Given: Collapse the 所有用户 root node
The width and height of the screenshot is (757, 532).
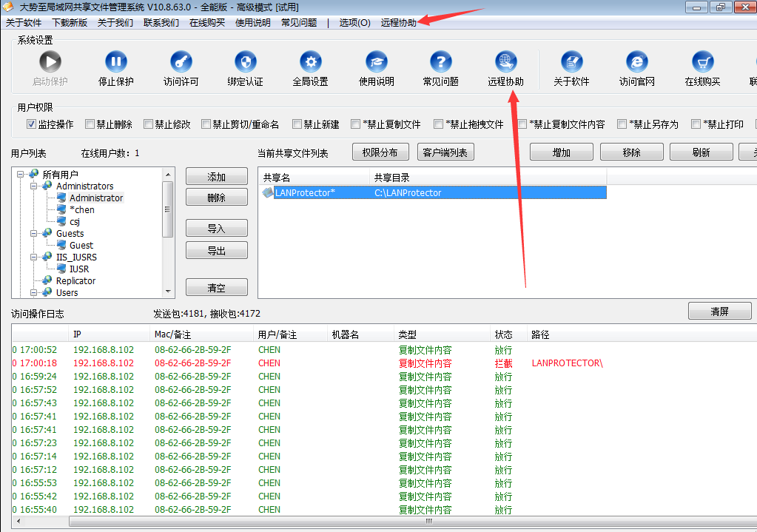Looking at the screenshot, I should (x=20, y=175).
